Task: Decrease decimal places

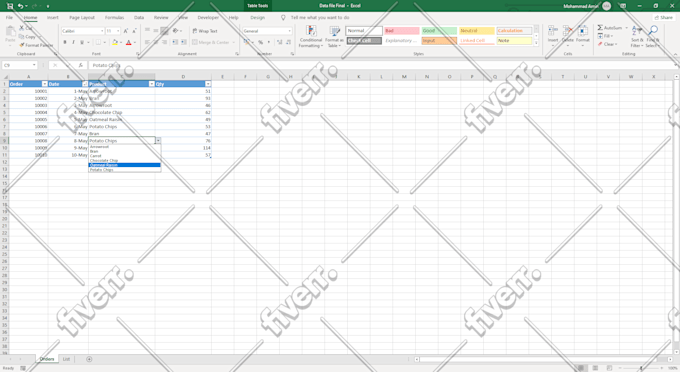Action: [x=288, y=42]
